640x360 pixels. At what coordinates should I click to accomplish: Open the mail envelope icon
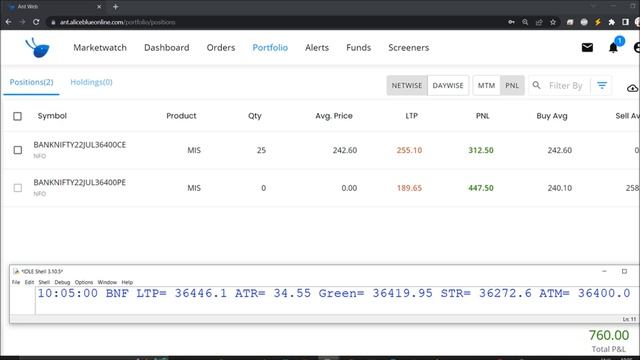[587, 48]
